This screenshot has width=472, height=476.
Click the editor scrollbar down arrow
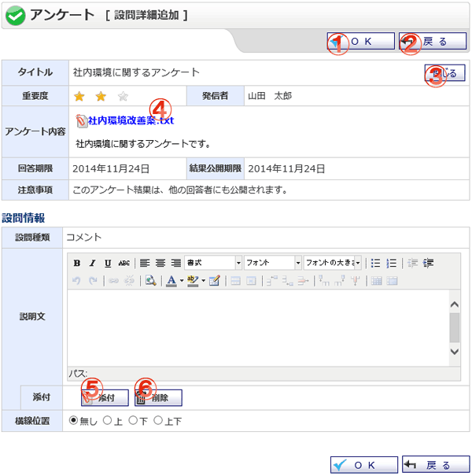[455, 352]
